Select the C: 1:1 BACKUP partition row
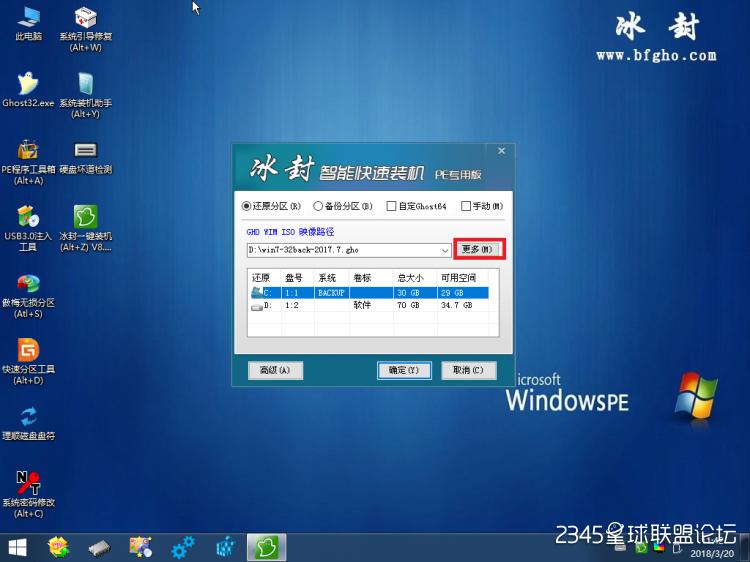Screen dimensions: 750x562 [x=369, y=293]
